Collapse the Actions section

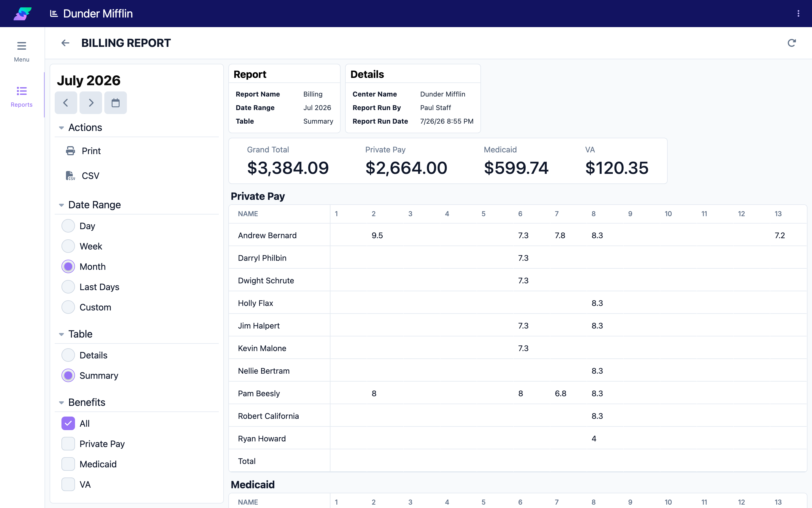click(x=61, y=128)
